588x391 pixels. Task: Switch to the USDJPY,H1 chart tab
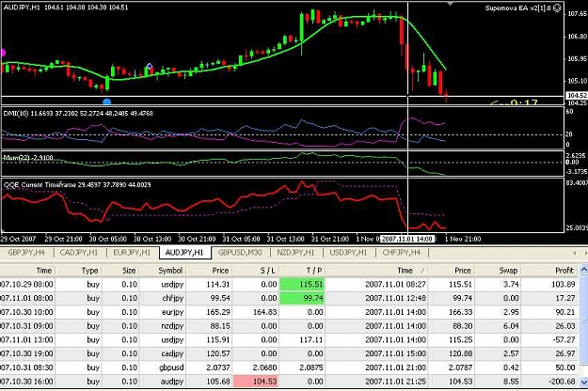(348, 253)
